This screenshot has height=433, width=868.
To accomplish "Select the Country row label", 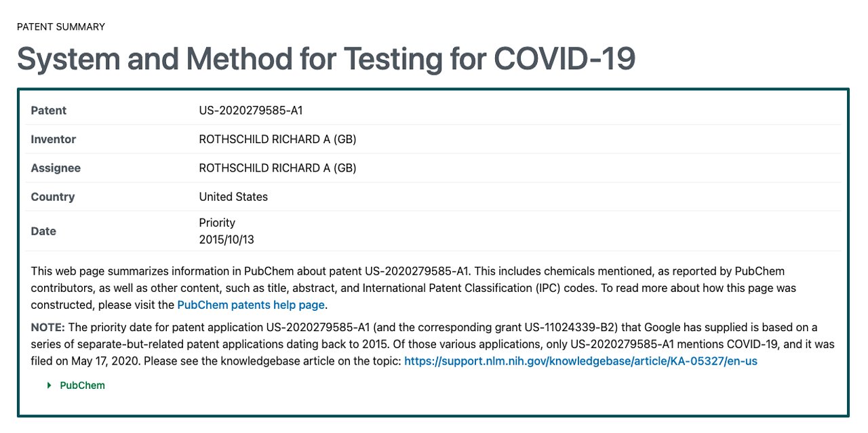I will 53,197.
